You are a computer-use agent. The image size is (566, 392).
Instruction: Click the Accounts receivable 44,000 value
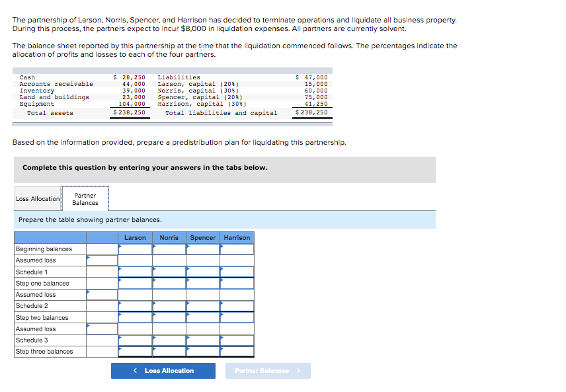tap(134, 84)
